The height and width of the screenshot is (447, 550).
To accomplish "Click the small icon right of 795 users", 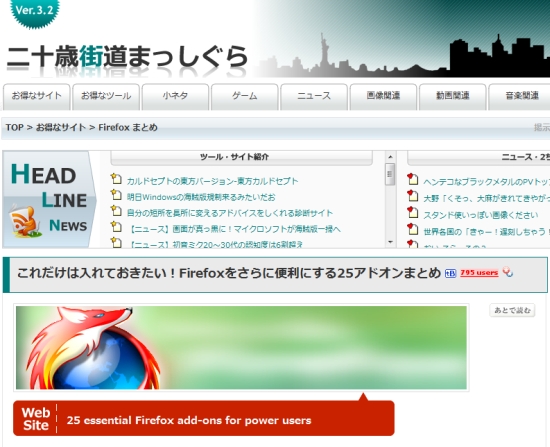I will pos(508,272).
